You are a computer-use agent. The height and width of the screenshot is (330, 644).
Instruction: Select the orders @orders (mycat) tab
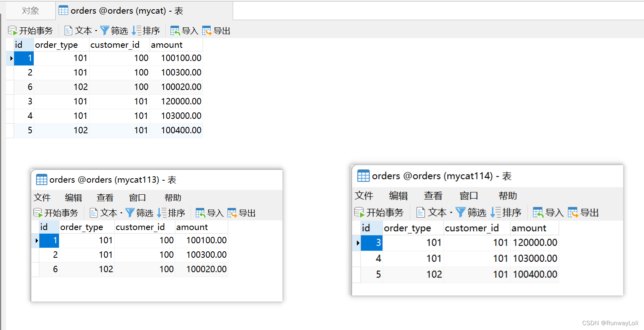pyautogui.click(x=144, y=11)
